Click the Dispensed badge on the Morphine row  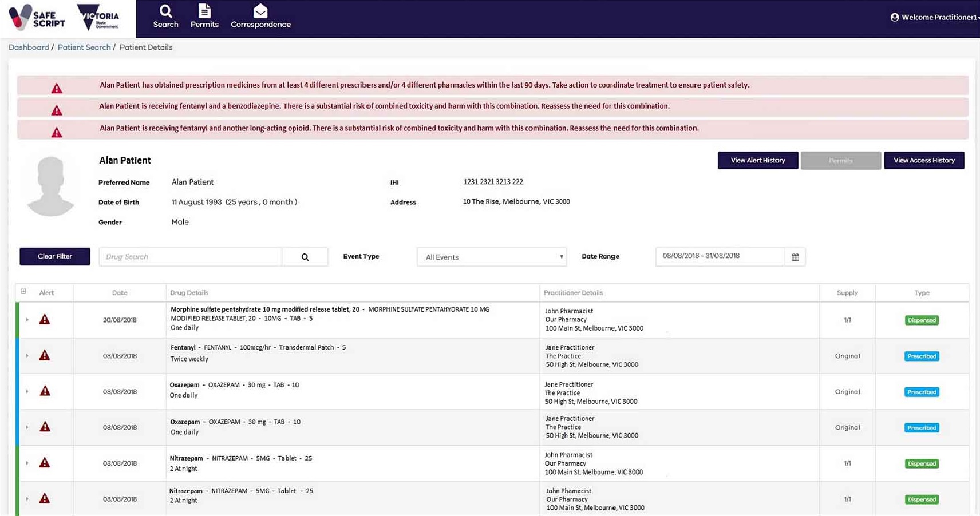click(922, 320)
